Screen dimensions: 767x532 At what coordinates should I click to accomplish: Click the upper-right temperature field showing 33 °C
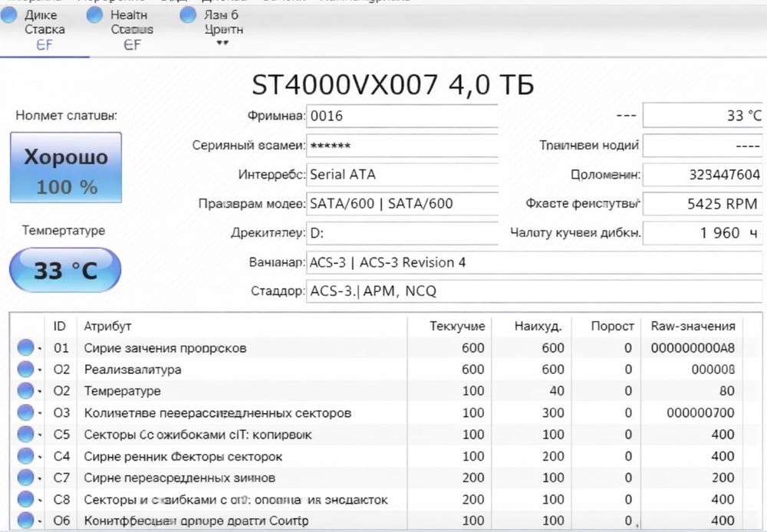703,116
